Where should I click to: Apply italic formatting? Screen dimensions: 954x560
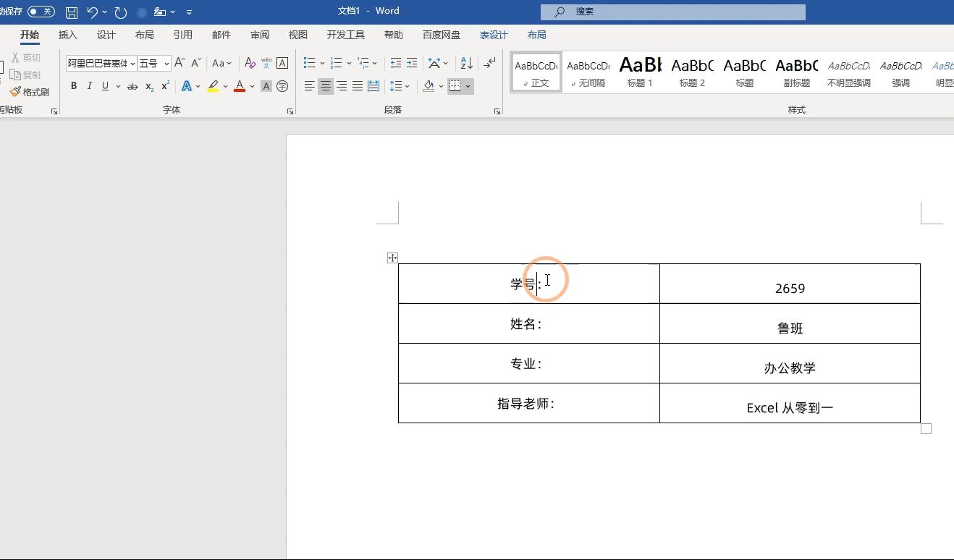point(89,85)
